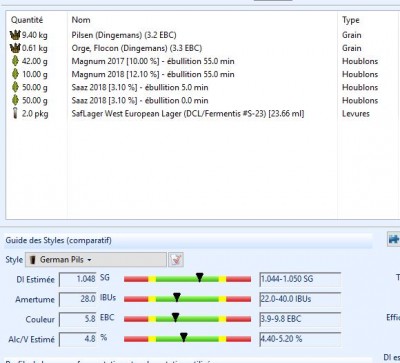Image resolution: width=400 pixels, height=363 pixels.
Task: Click the Alc/V Estimé range slider
Action: pyautogui.click(x=187, y=339)
